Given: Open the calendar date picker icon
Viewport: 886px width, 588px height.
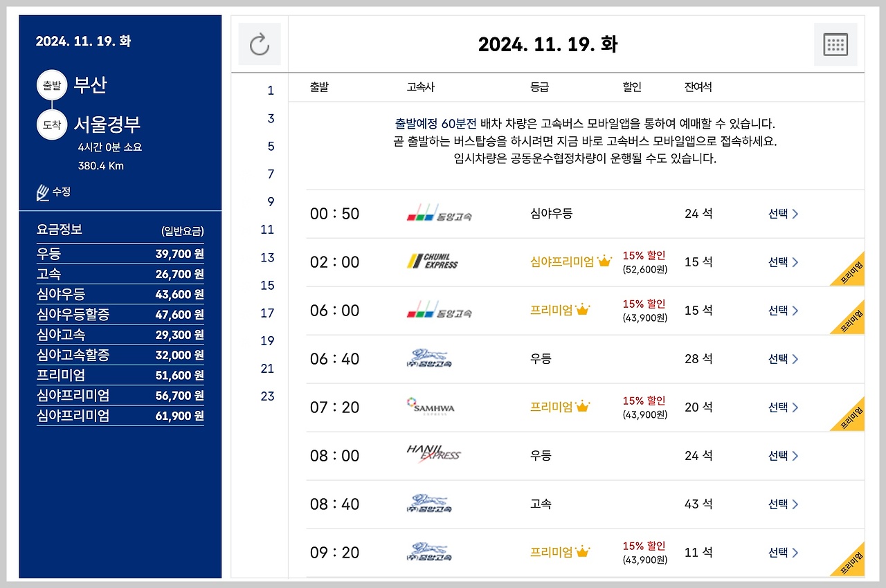Looking at the screenshot, I should coord(835,44).
